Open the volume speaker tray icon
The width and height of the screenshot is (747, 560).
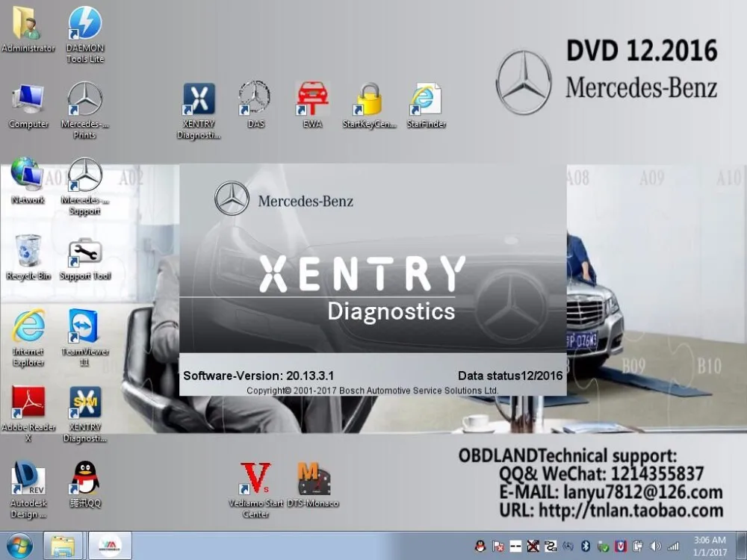pyautogui.click(x=656, y=547)
